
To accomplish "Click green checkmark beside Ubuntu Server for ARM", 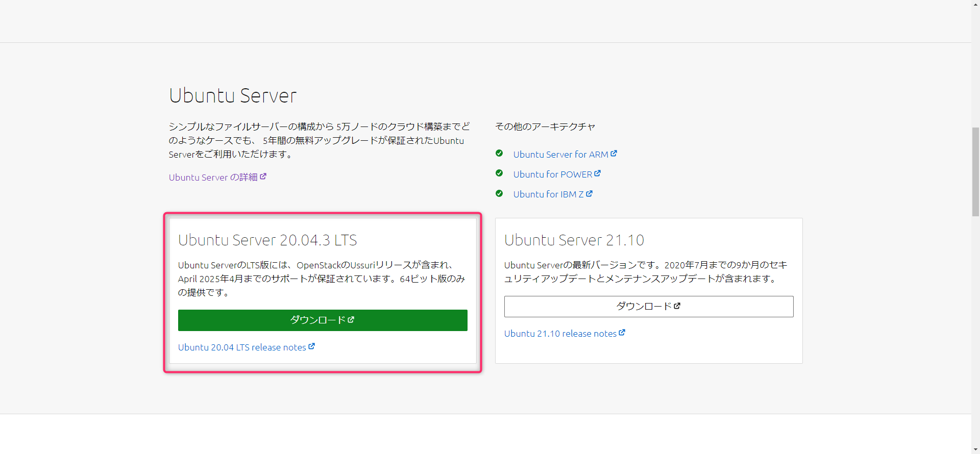I will coord(499,154).
